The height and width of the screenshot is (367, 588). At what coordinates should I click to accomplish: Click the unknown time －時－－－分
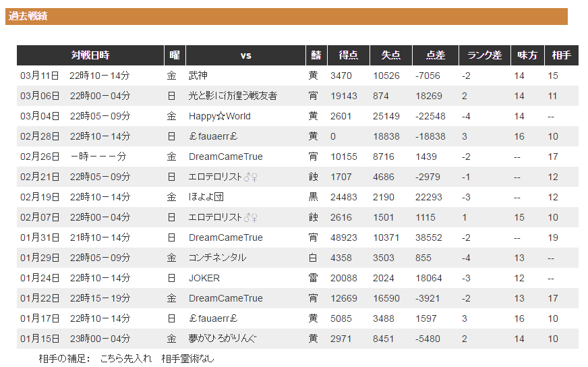point(98,157)
